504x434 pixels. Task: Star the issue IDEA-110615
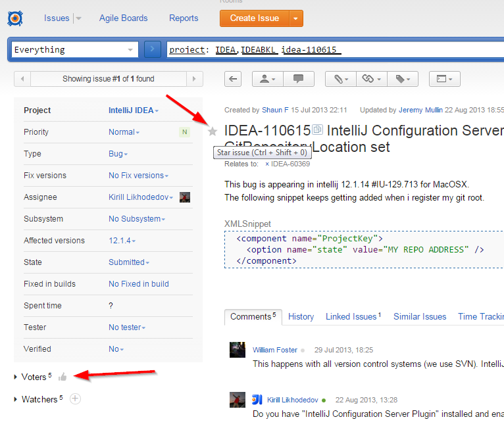coord(212,131)
